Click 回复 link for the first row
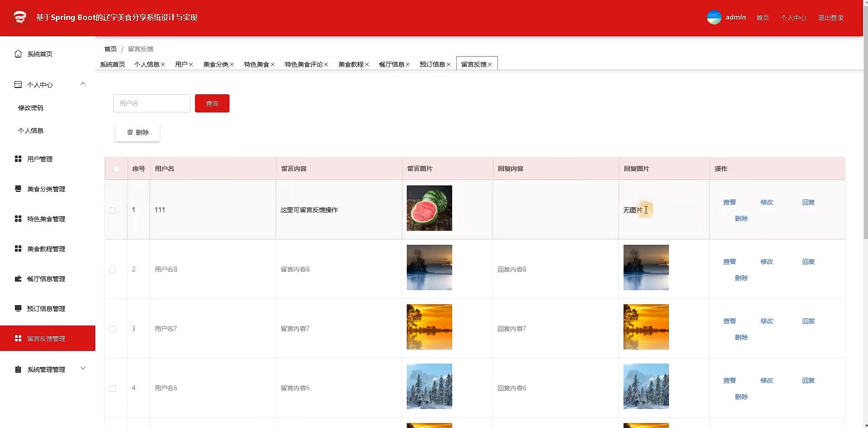 [x=809, y=202]
